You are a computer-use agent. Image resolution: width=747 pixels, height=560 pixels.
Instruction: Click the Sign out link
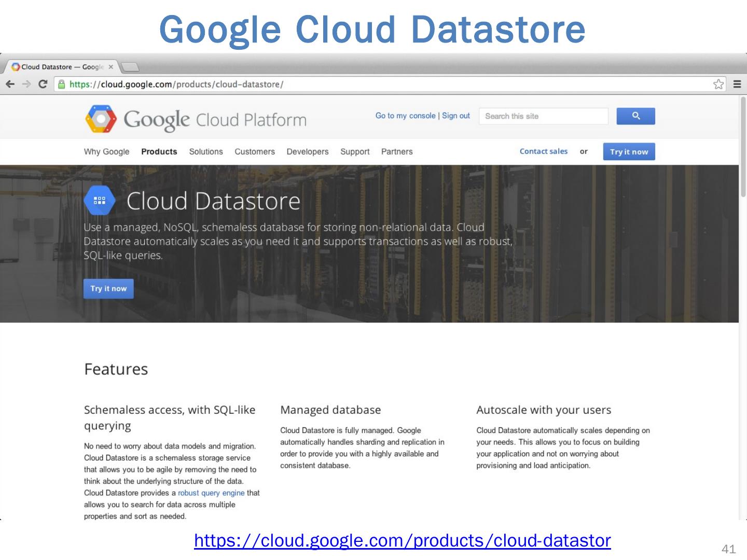coord(456,116)
